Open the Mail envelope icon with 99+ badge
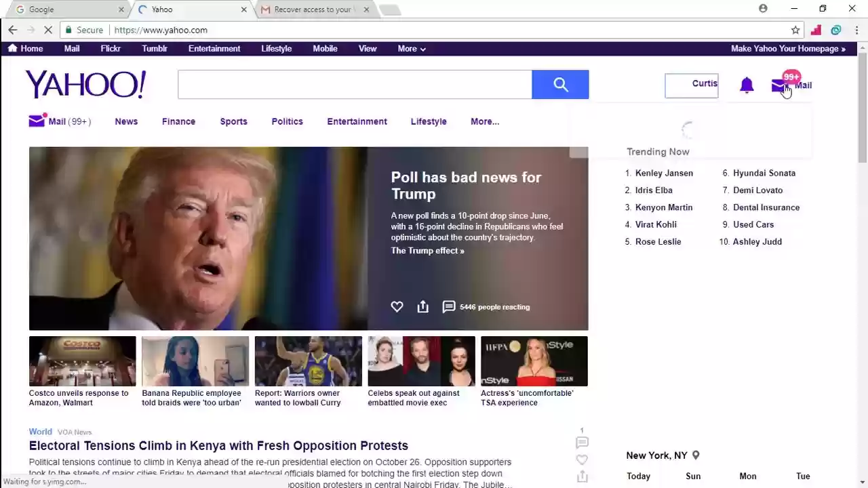 click(x=778, y=85)
